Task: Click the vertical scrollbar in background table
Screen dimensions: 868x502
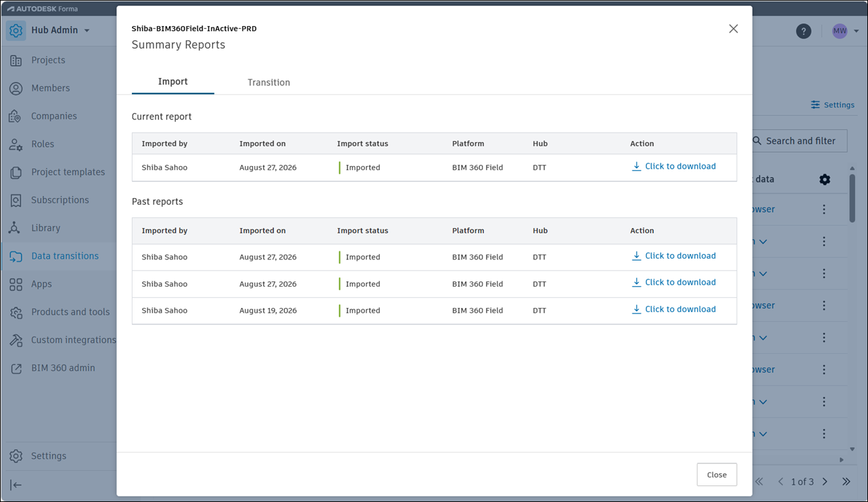Action: (853, 198)
